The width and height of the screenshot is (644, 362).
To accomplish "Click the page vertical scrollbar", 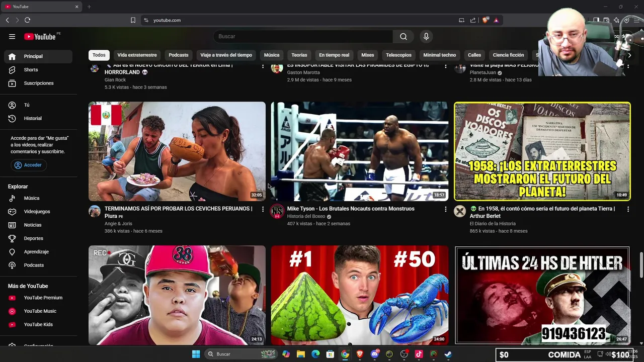I will 641,264.
